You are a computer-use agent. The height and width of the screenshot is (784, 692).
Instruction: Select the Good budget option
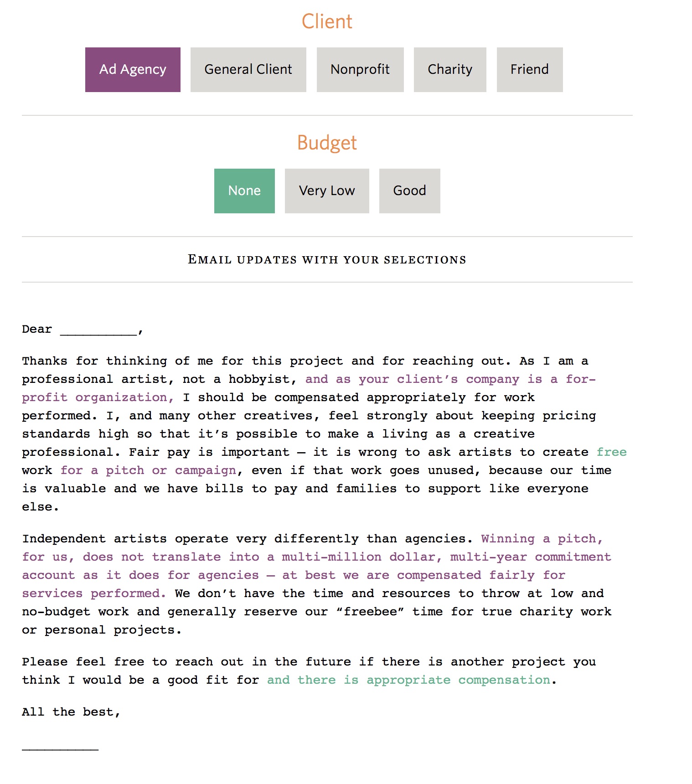(x=409, y=191)
